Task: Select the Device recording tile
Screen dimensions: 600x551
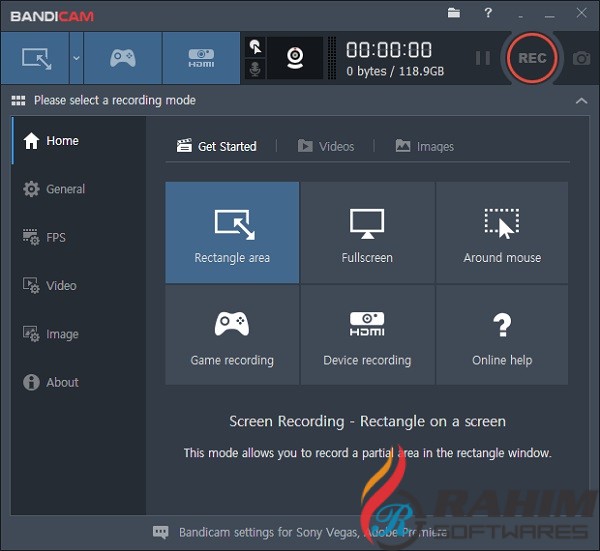Action: click(367, 335)
